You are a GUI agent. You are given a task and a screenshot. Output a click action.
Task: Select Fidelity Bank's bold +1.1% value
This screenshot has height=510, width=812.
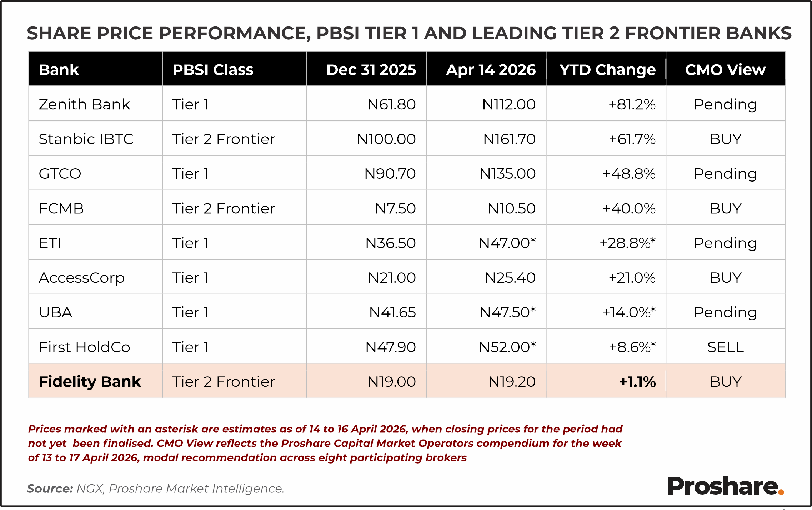point(637,382)
